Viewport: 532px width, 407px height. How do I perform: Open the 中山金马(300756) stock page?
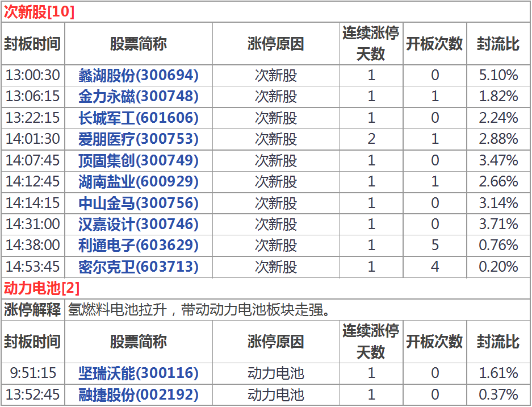point(139,203)
